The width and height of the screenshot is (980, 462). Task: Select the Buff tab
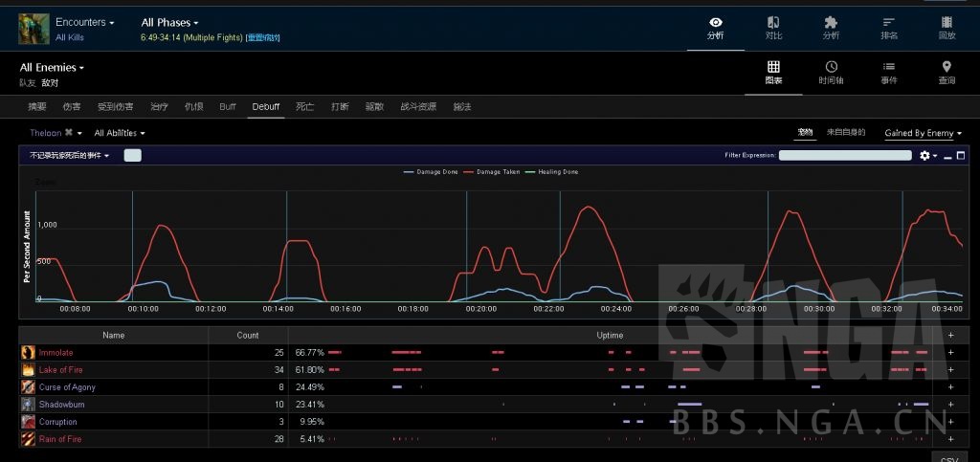click(227, 106)
